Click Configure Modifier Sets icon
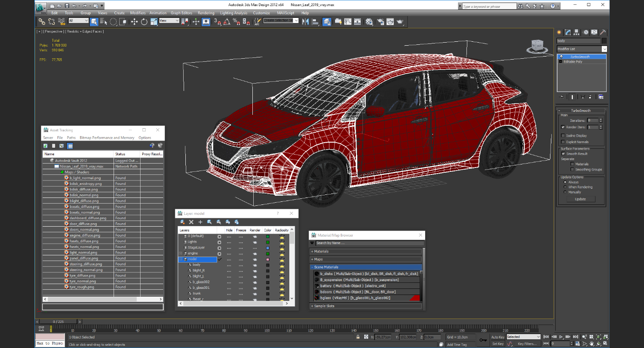 [601, 97]
